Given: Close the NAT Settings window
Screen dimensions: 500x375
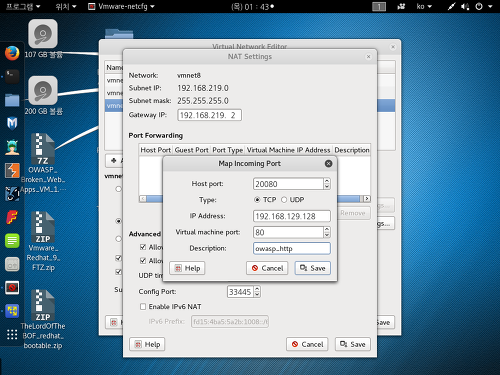Looking at the screenshot, I should 368,57.
